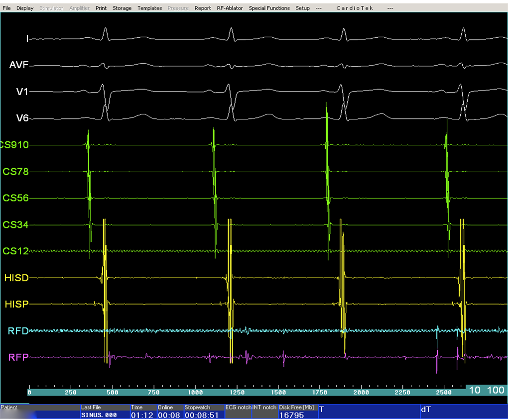Screen dimensions: 508x420
Task: Click the greyed Stimulator menu
Action: tap(51, 8)
